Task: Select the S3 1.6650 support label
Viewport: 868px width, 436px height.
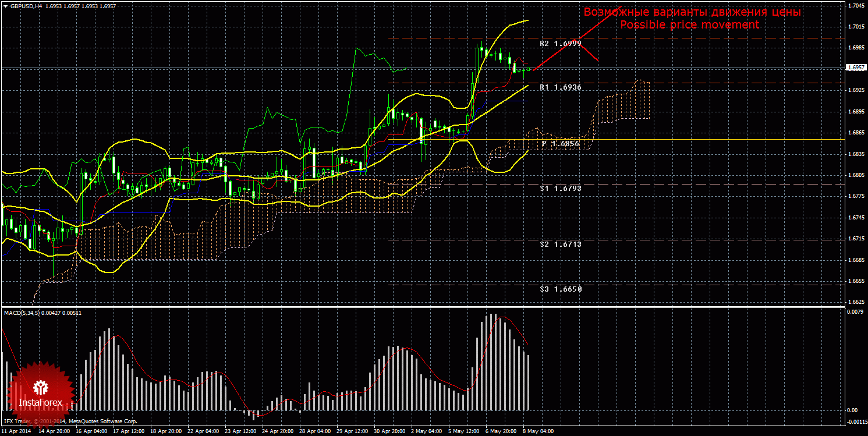Action: pos(561,289)
